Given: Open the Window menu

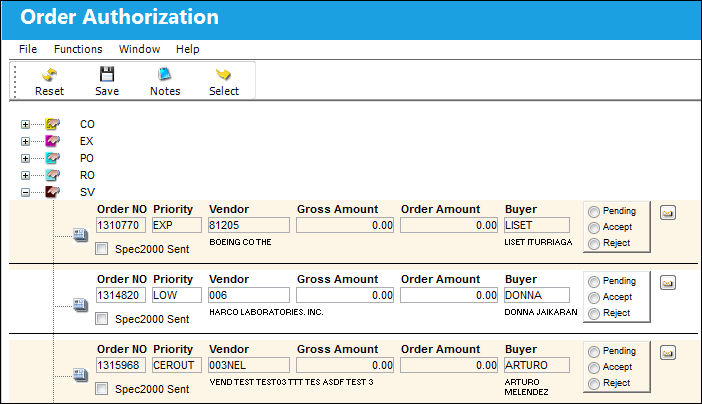Looking at the screenshot, I should pyautogui.click(x=139, y=49).
